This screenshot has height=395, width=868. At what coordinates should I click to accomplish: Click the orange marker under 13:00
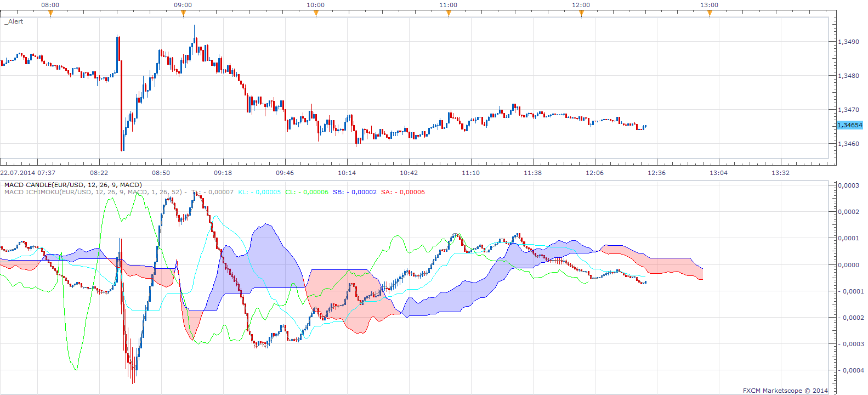[710, 14]
